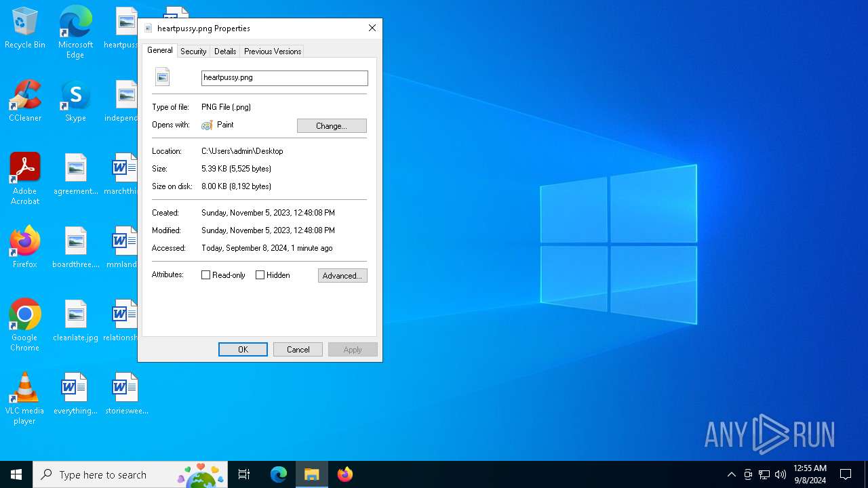Click the taskbar search box

tap(130, 474)
